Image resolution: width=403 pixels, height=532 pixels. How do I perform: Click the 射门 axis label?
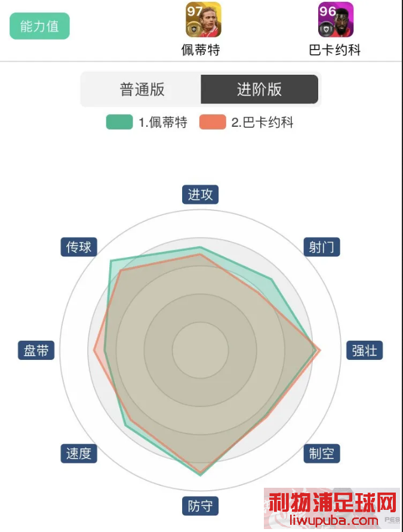pos(322,247)
